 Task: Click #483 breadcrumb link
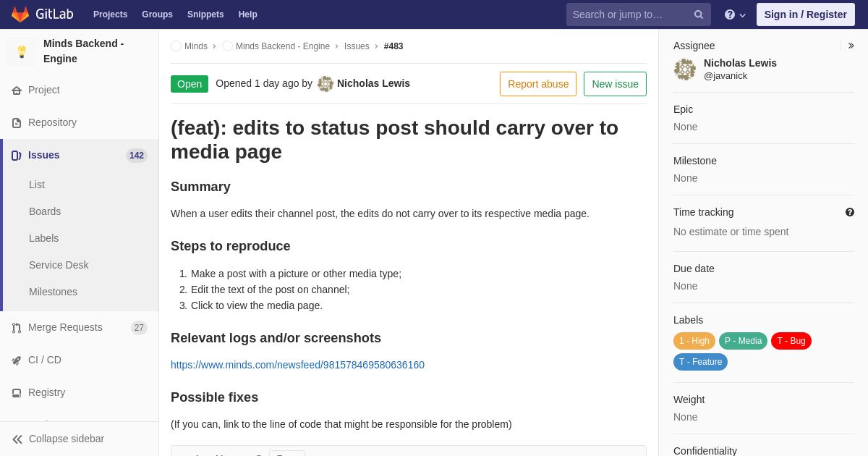(393, 46)
